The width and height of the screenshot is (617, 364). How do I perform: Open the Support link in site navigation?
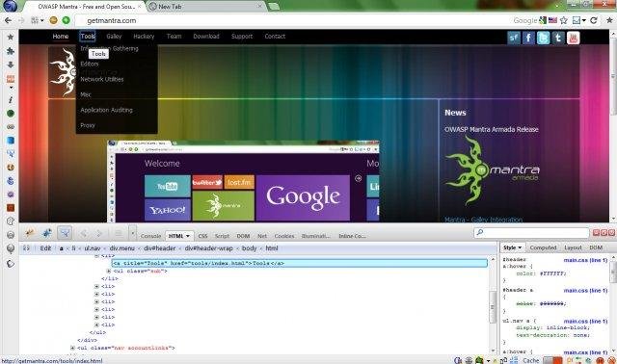[x=242, y=37]
